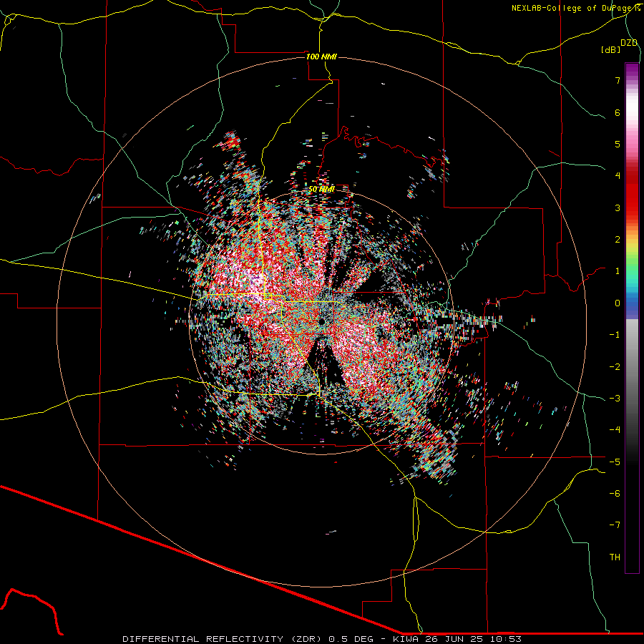Click the 1 value on the color scale
Image resolution: width=644 pixels, height=644 pixels.
coord(618,271)
